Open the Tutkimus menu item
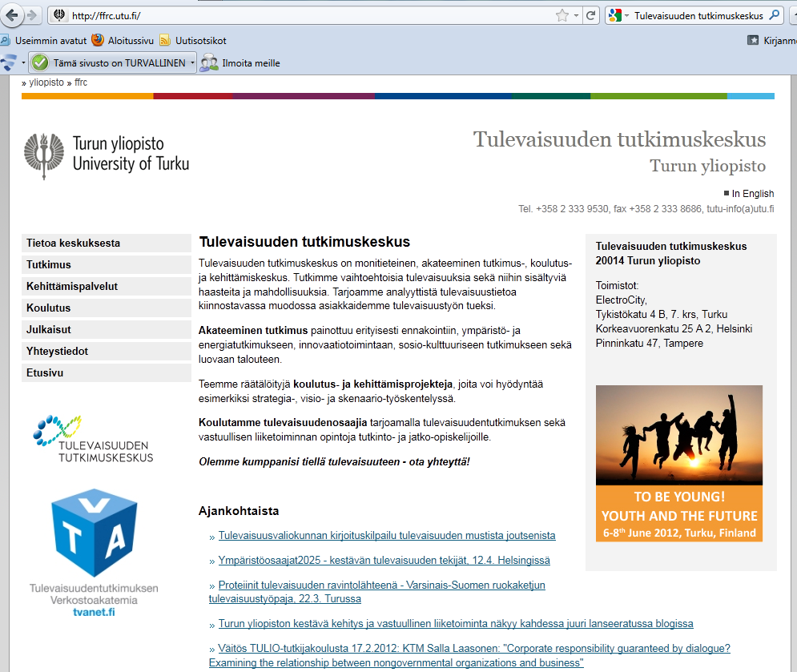The width and height of the screenshot is (797, 672). (x=107, y=264)
